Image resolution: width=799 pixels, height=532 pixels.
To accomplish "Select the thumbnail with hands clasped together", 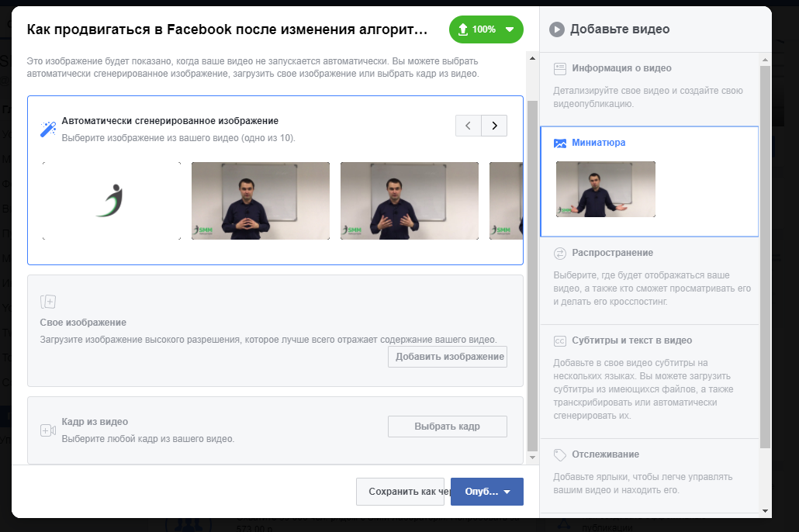I will 261,201.
